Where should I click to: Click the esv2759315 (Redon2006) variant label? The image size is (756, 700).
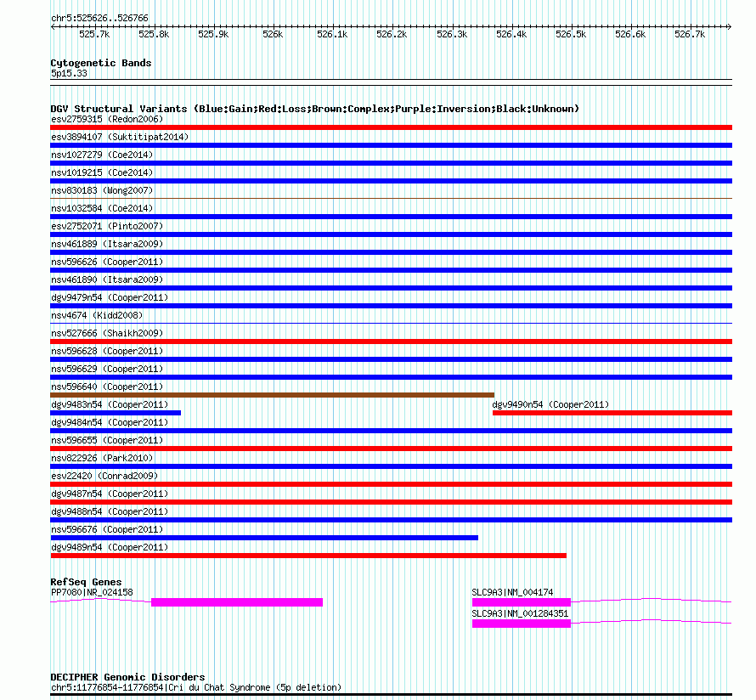coord(107,119)
